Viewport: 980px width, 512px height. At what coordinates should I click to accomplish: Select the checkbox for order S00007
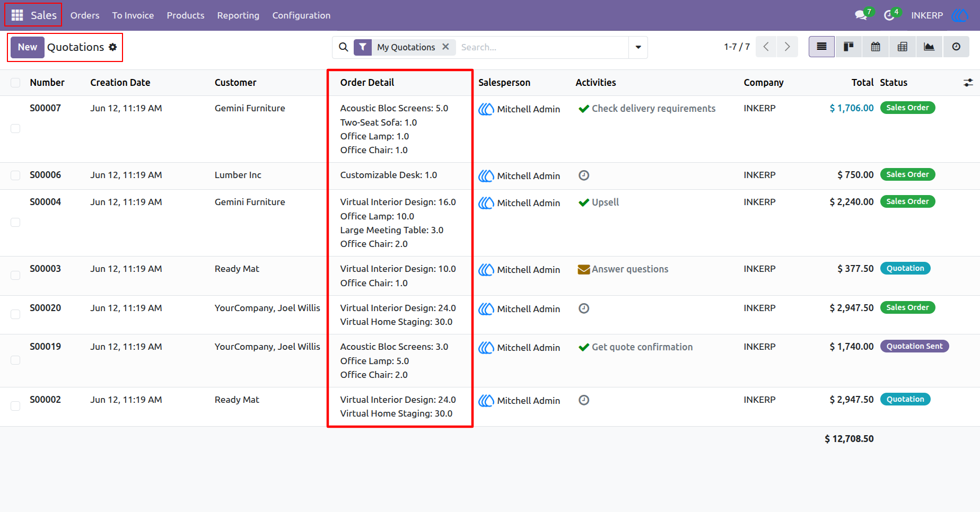tap(15, 129)
